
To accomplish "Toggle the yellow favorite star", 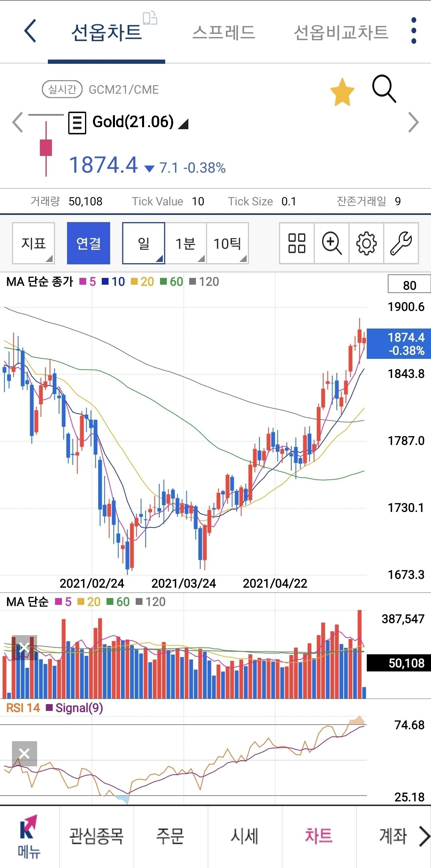I will point(342,93).
